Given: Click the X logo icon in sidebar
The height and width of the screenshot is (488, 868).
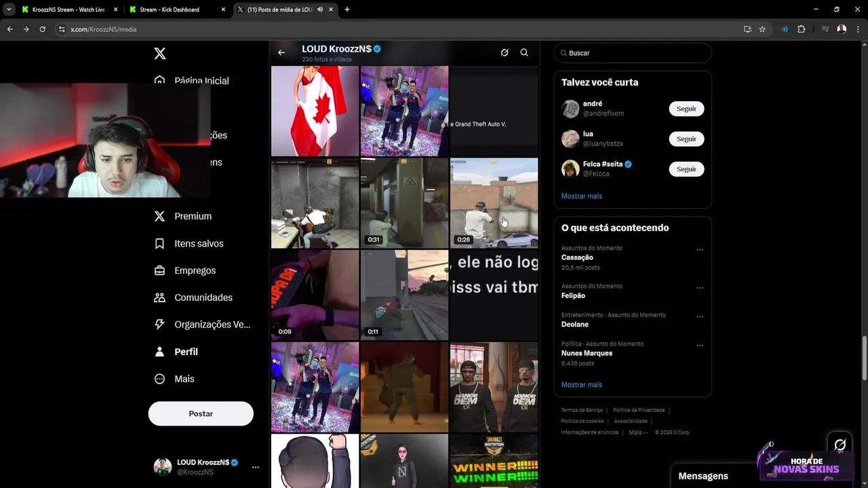Looking at the screenshot, I should click(x=160, y=54).
